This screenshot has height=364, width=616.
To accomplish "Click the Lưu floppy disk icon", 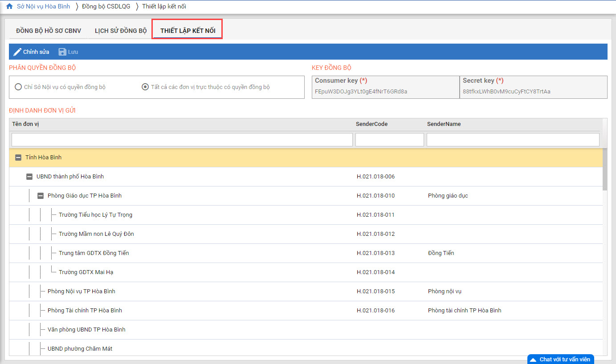I will point(62,52).
